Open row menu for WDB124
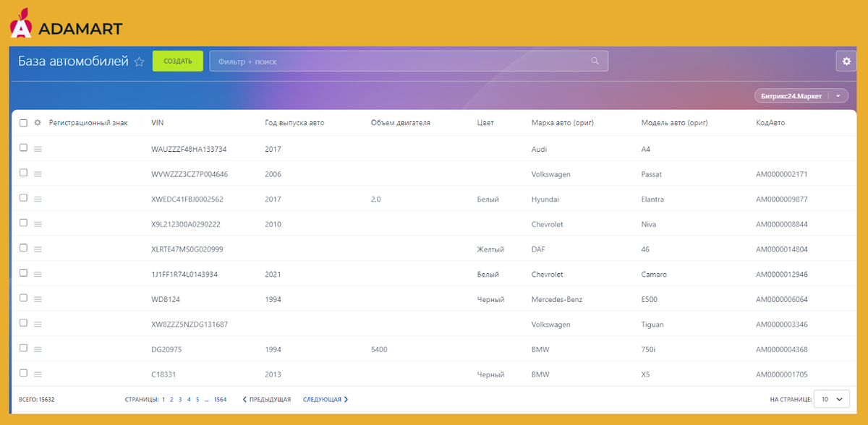Viewport: 868px width, 425px height. click(38, 299)
